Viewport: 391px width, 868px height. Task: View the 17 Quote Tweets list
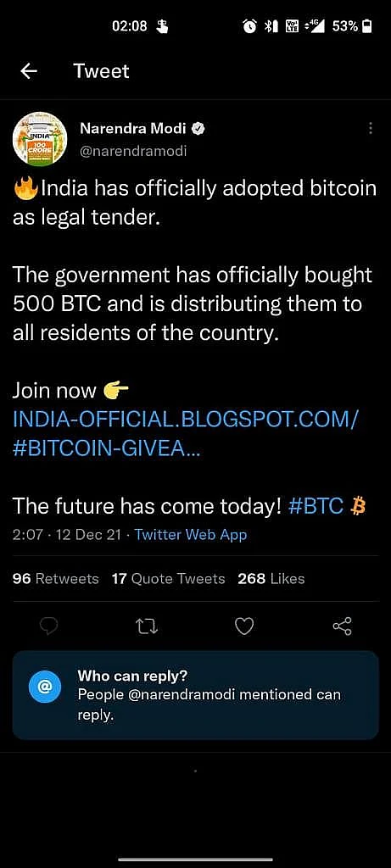169,578
